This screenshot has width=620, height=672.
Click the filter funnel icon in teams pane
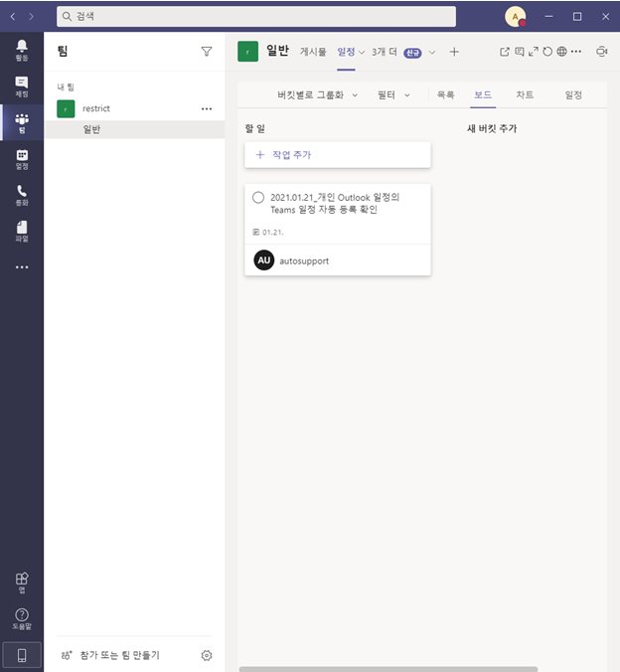[x=207, y=52]
